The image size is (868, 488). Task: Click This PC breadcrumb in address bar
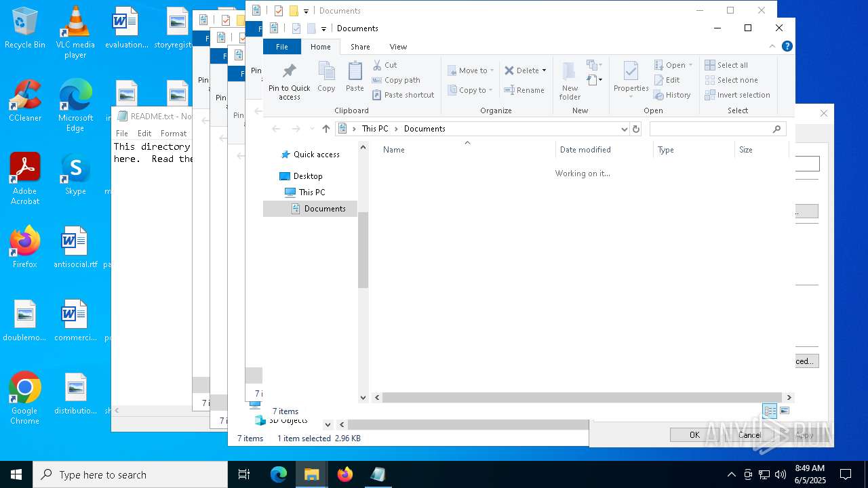[x=375, y=129]
